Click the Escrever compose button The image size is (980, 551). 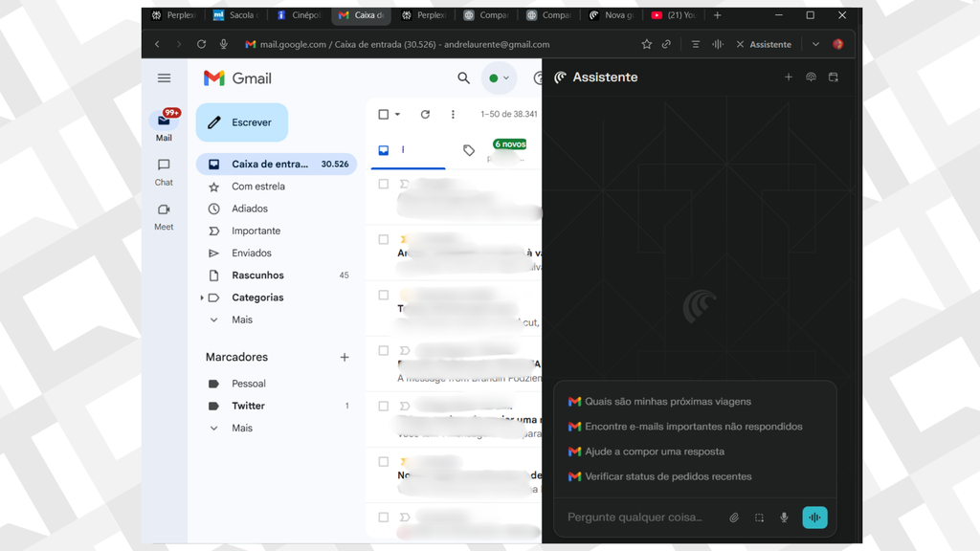click(242, 122)
